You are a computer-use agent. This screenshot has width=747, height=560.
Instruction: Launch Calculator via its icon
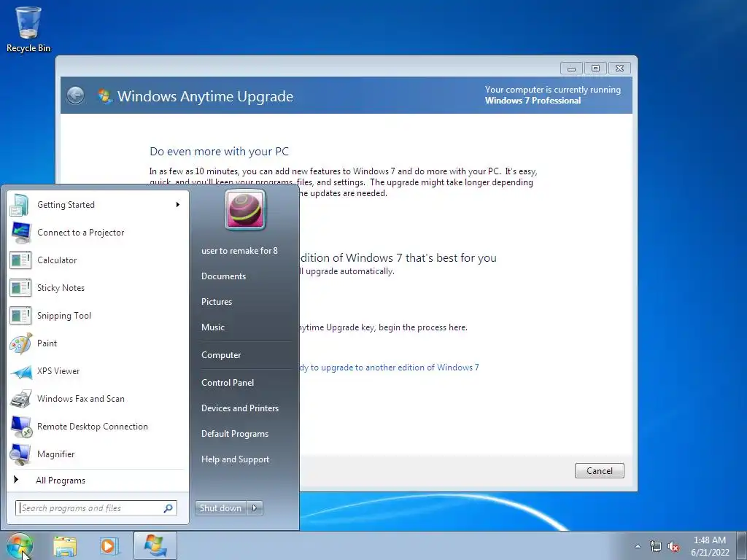[20, 260]
